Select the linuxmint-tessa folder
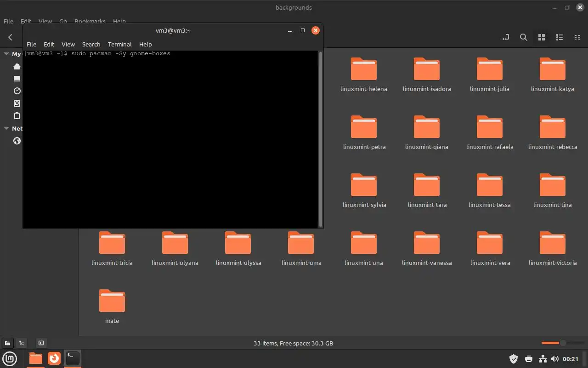 pos(490,190)
